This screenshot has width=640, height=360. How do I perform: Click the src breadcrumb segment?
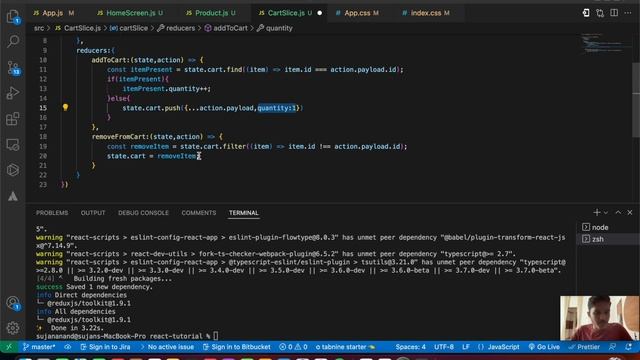pyautogui.click(x=39, y=28)
